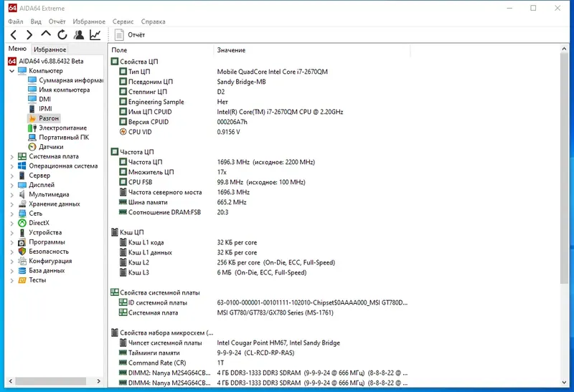This screenshot has height=392, width=574.
Task: Click the Сеть network icon
Action: (x=22, y=213)
